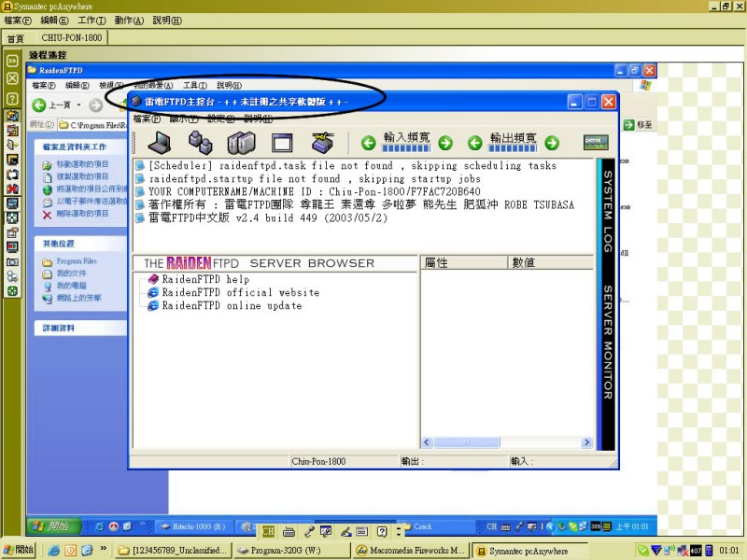
Task: Decrease 輸出頻寬 with its left green arrow
Action: [474, 143]
